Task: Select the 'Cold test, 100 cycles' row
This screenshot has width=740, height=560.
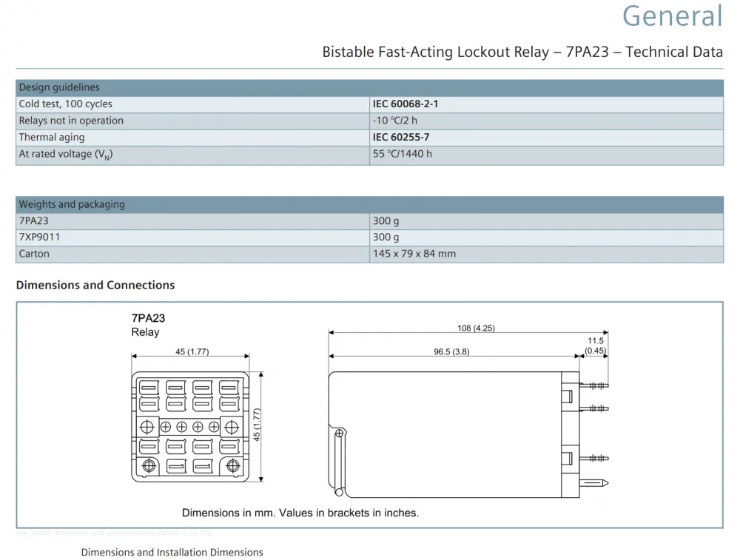Action: coord(369,104)
